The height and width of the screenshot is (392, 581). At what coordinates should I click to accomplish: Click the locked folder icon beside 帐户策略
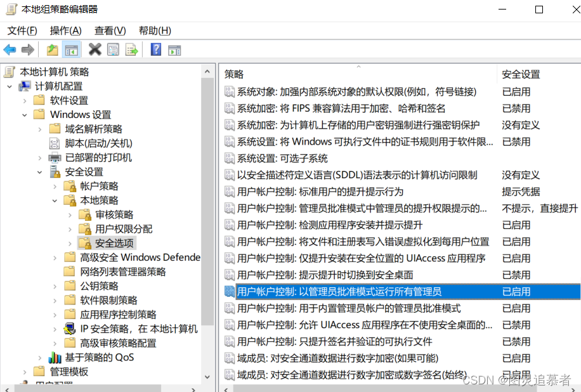[70, 186]
